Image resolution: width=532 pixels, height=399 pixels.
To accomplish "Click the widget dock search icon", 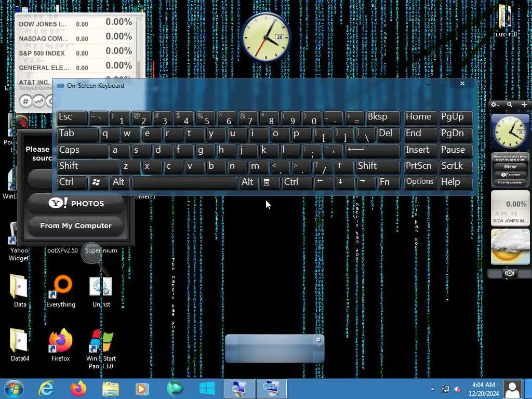I will pos(510,104).
